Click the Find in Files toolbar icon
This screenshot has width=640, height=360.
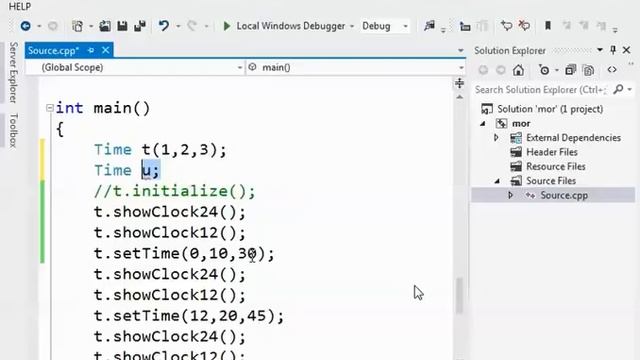429,26
